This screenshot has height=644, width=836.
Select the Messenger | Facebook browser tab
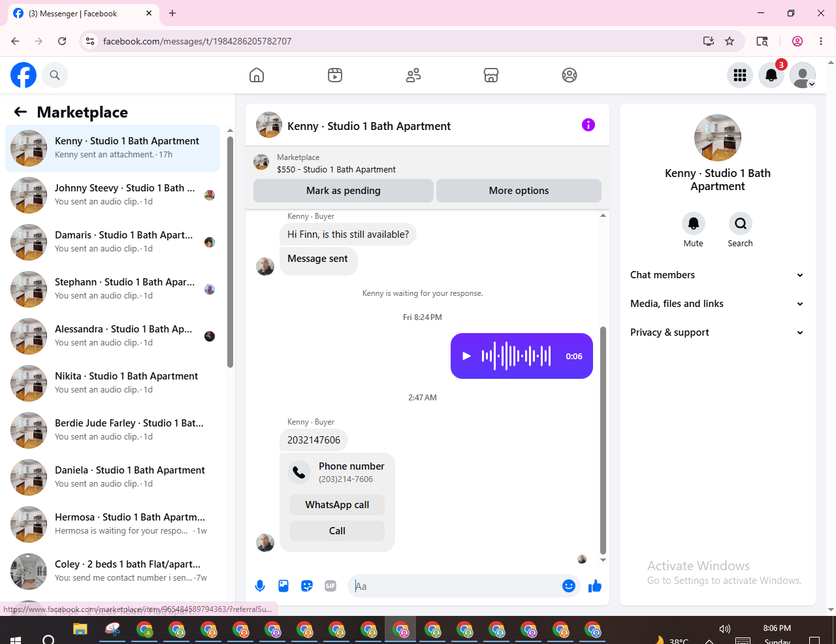click(x=82, y=13)
